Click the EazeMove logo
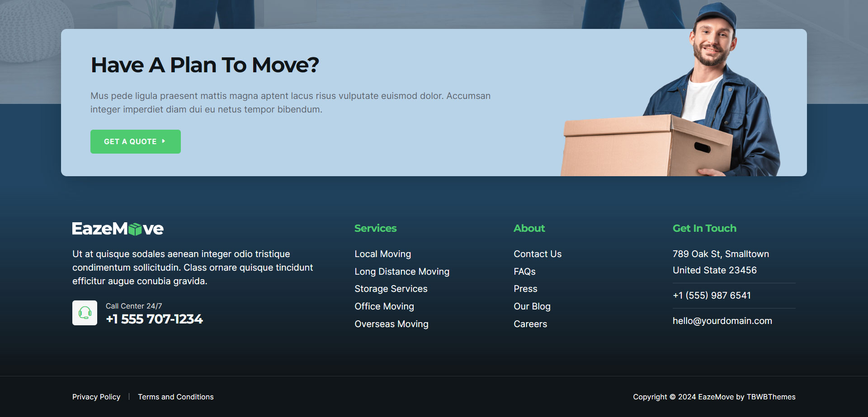Screen dimensions: 868x417 pyautogui.click(x=118, y=229)
